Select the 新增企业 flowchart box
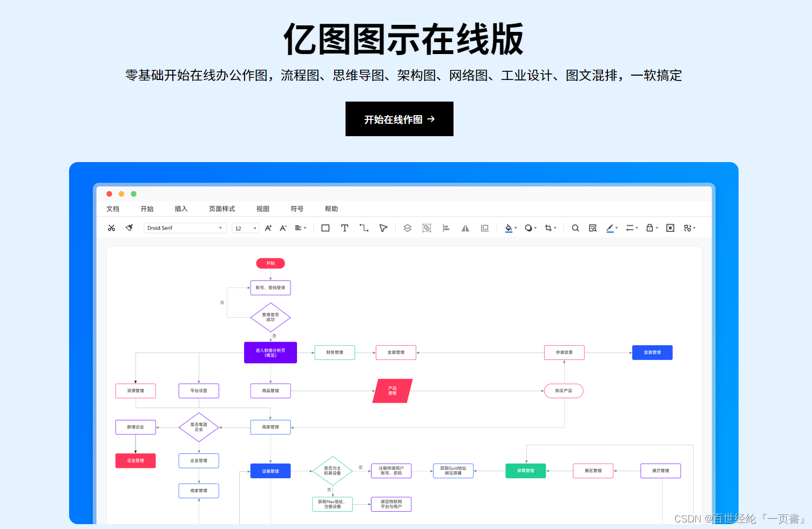Image resolution: width=812 pixels, height=529 pixels. pyautogui.click(x=136, y=427)
